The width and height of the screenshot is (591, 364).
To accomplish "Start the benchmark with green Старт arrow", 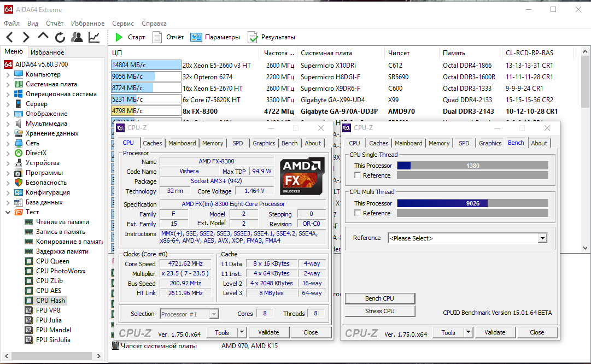I will [130, 37].
